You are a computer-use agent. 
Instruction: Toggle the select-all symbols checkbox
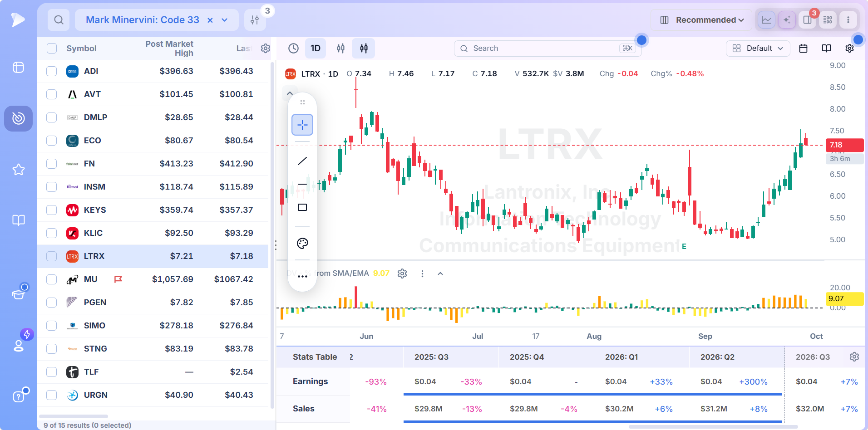pos(52,49)
